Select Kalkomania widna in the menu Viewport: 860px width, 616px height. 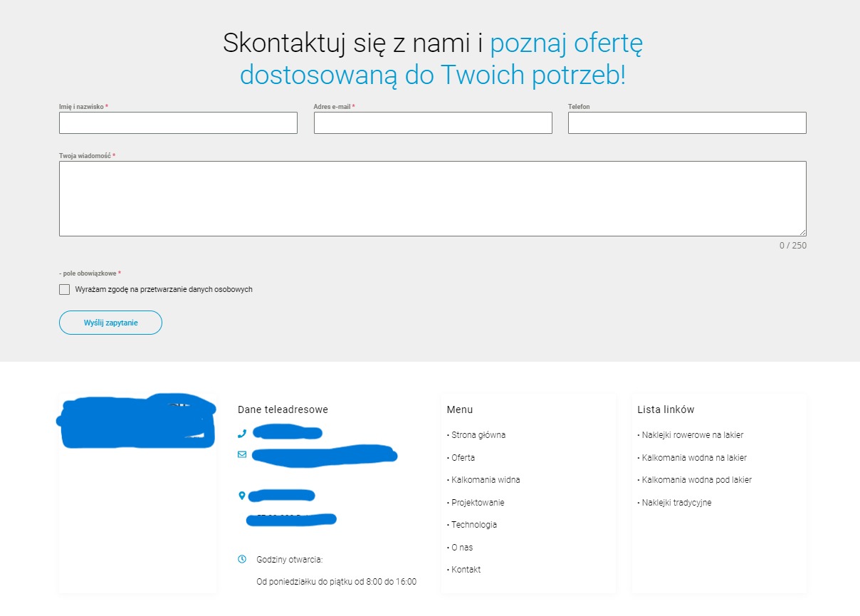(485, 479)
